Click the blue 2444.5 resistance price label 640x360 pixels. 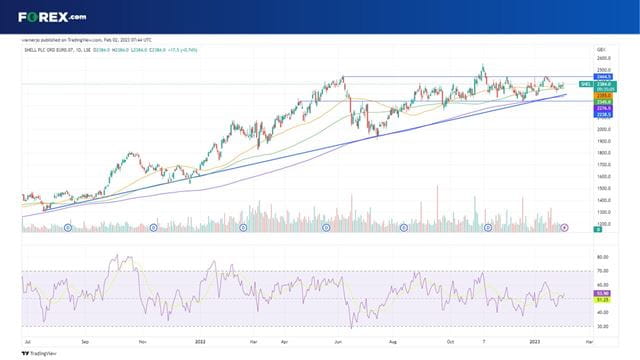(603, 77)
